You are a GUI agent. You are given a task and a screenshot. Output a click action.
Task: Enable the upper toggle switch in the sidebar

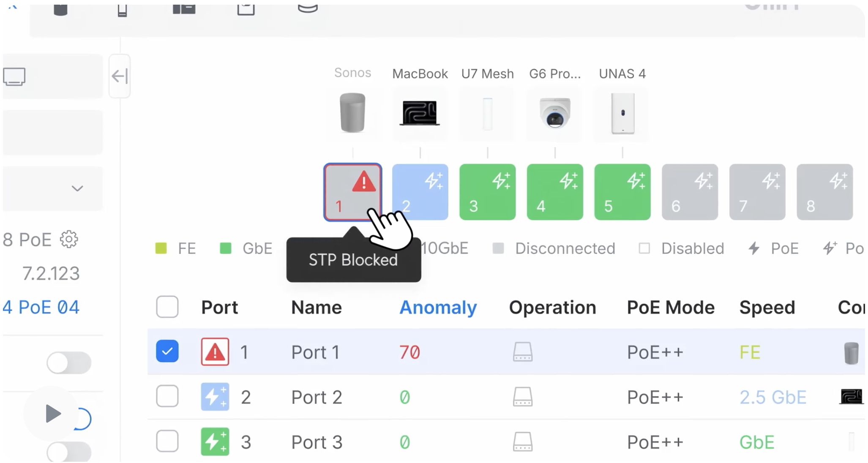pos(69,362)
